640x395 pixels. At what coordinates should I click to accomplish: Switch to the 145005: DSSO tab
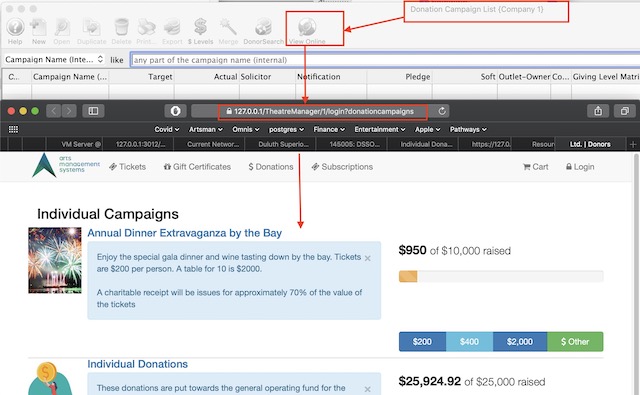pyautogui.click(x=352, y=144)
